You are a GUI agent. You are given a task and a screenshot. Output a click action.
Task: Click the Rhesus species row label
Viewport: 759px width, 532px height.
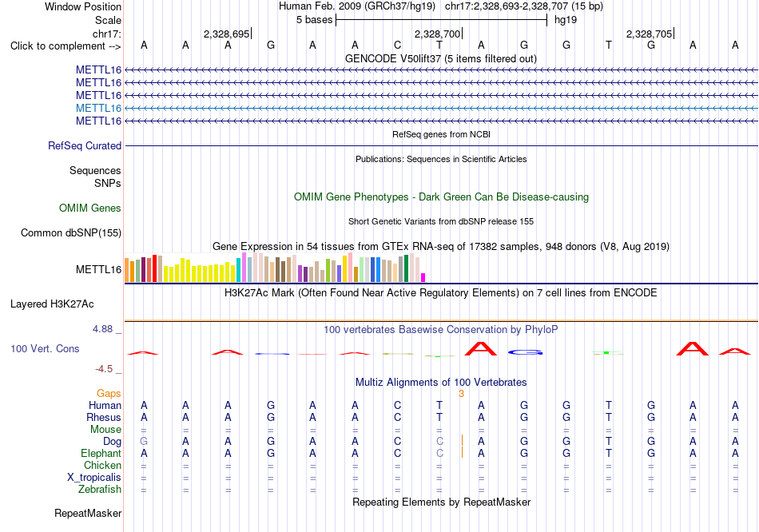click(x=104, y=417)
